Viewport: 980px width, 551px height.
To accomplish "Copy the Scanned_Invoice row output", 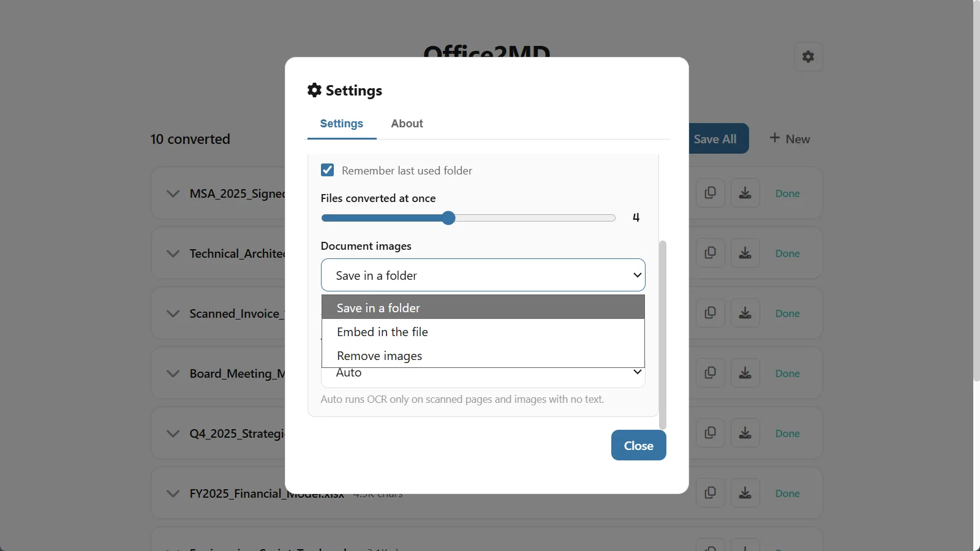I will 710,313.
